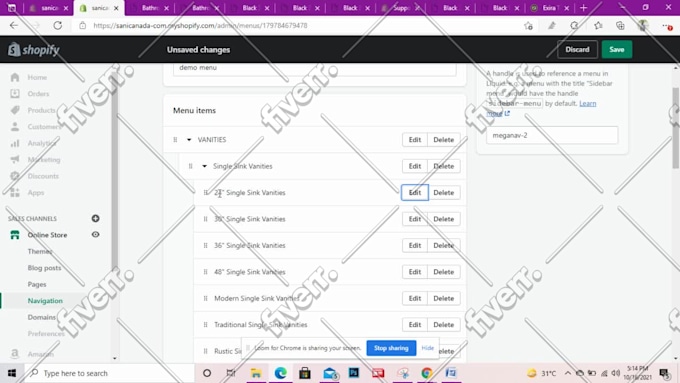Open Analytics section
The image size is (680, 383).
pos(42,143)
